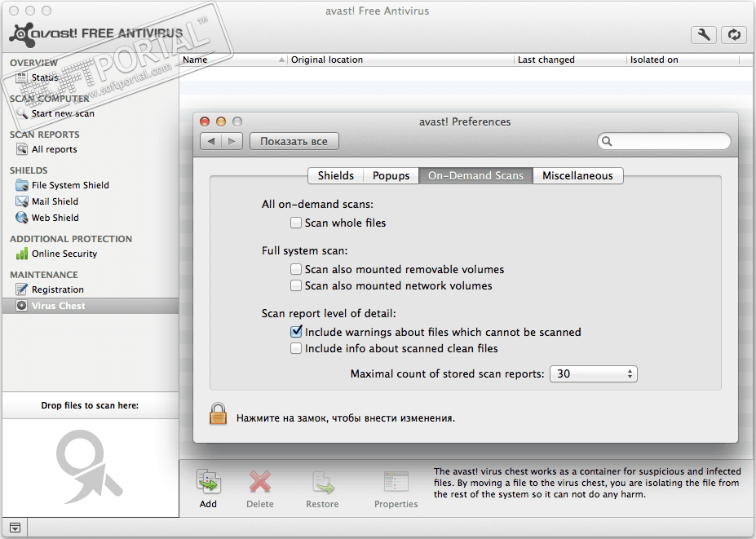Click the Virus Chest safe icon
Viewport: 756px width, 539px height.
click(22, 306)
